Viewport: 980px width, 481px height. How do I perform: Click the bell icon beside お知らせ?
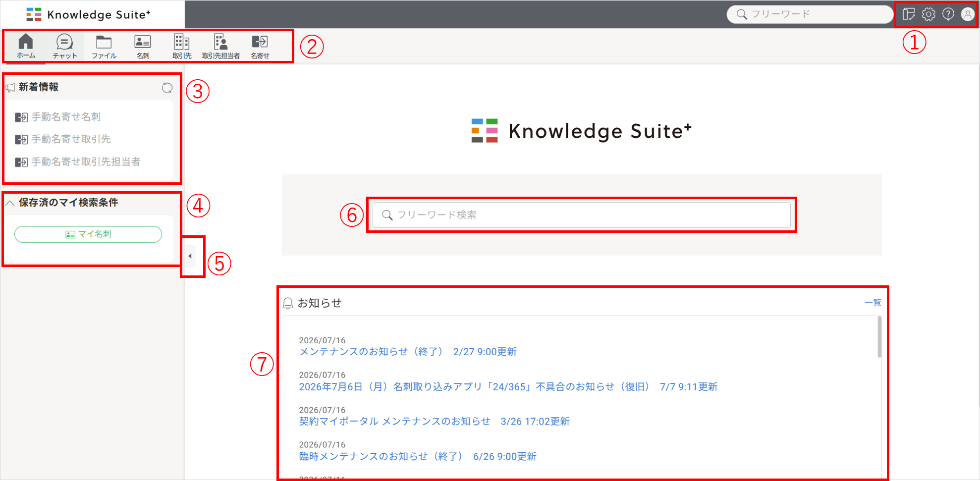pos(288,303)
